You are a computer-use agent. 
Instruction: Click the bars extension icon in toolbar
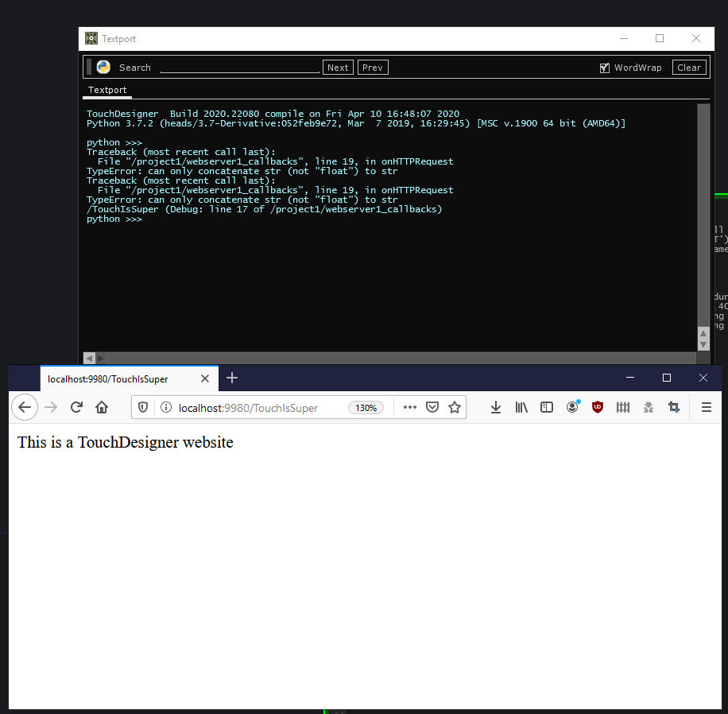tap(623, 407)
